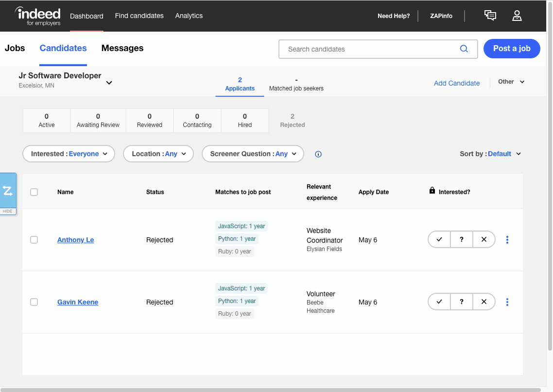
Task: Click Website Coordinator experience text
Action: coord(325,236)
